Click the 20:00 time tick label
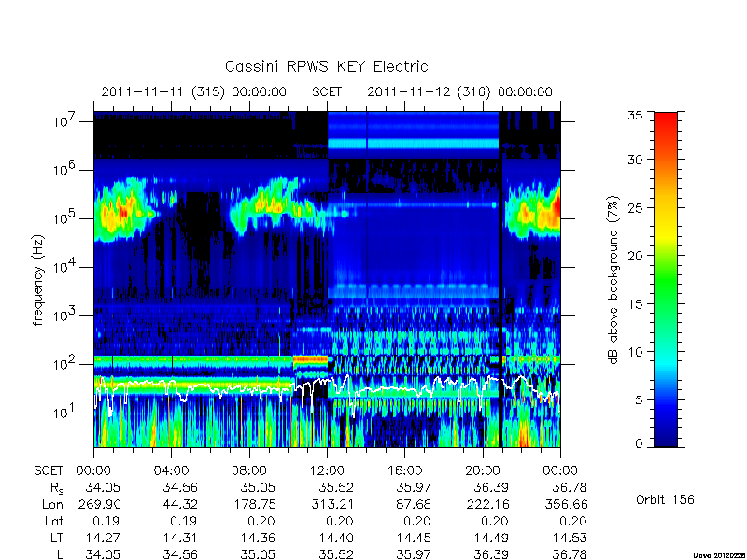The image size is (747, 560). (x=483, y=470)
